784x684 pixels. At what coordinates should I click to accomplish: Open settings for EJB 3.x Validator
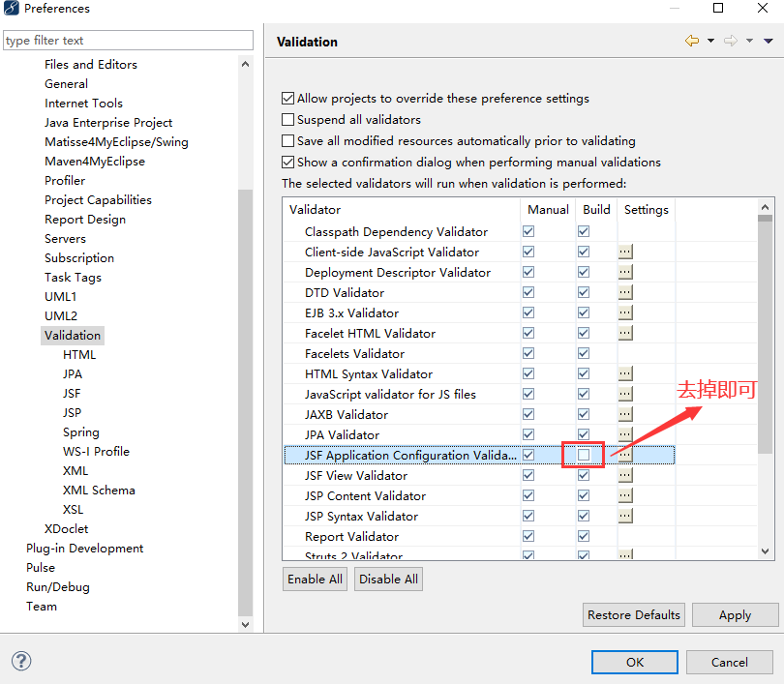(625, 312)
